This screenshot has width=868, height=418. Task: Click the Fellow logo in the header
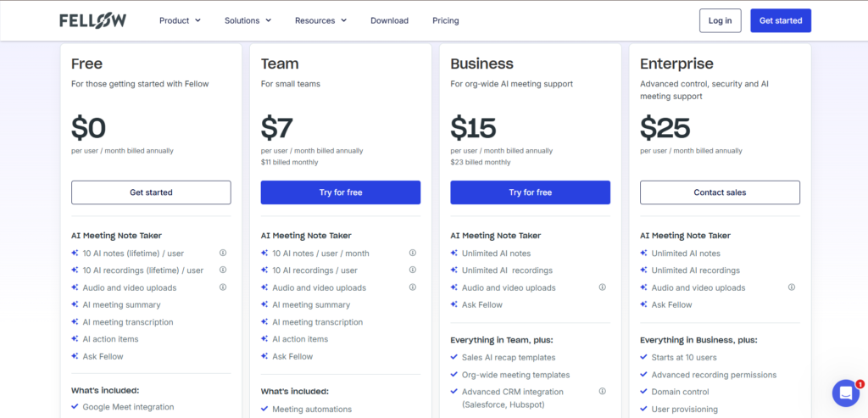point(93,20)
